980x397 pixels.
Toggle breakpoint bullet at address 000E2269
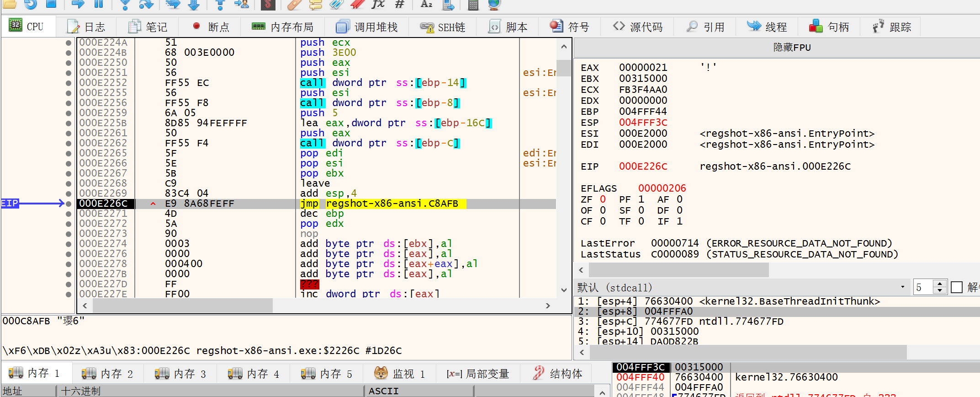coord(69,194)
